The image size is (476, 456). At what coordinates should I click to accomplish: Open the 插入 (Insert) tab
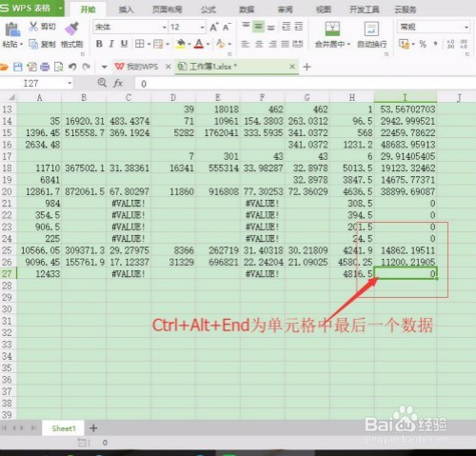click(126, 10)
